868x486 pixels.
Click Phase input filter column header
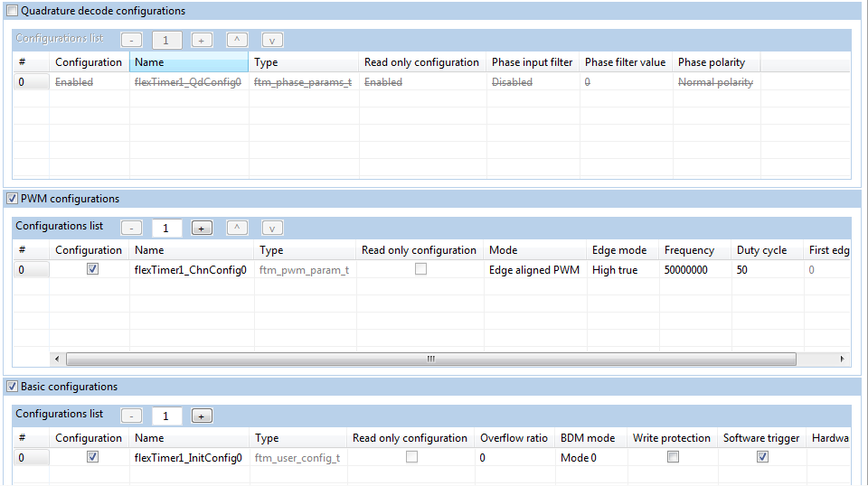pos(533,62)
